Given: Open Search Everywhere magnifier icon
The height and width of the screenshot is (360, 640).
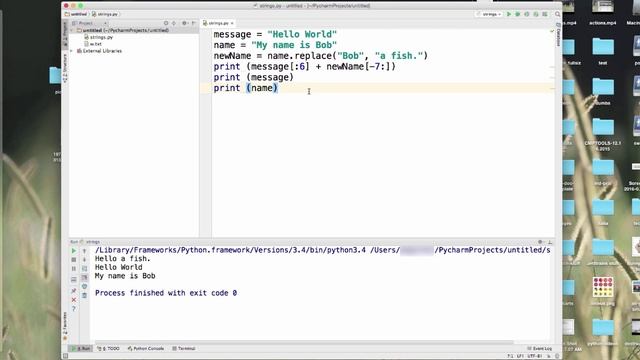Looking at the screenshot, I should pyautogui.click(x=557, y=14).
